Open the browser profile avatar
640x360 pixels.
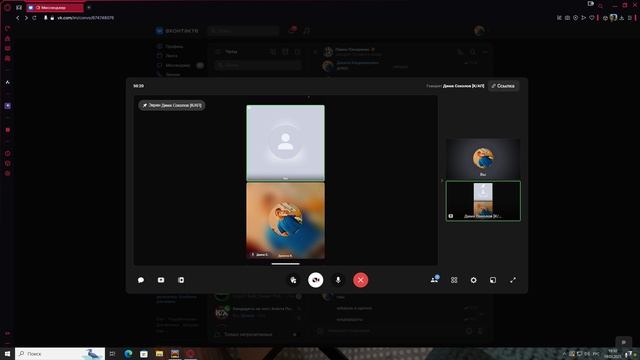tap(613, 18)
